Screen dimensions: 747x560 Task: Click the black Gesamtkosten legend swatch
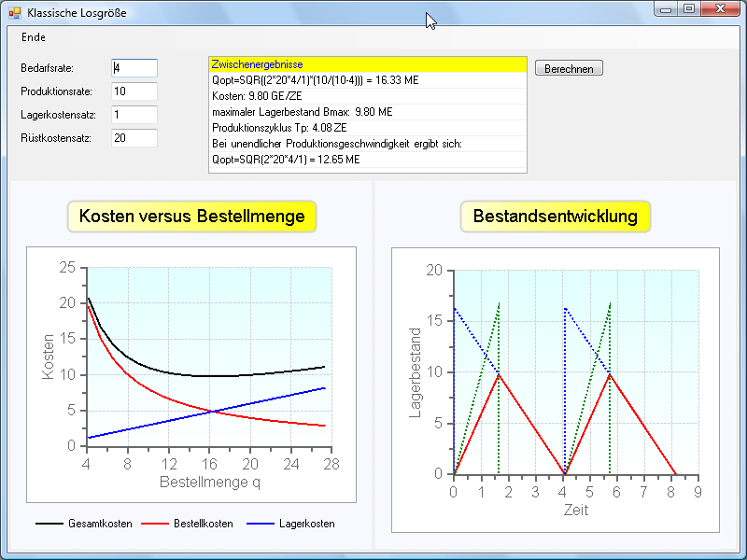49,524
